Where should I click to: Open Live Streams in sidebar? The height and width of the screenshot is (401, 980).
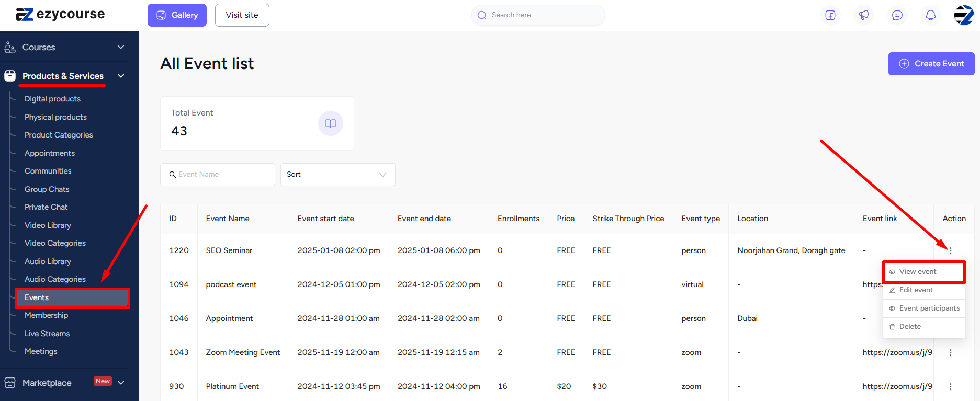pyautogui.click(x=47, y=334)
